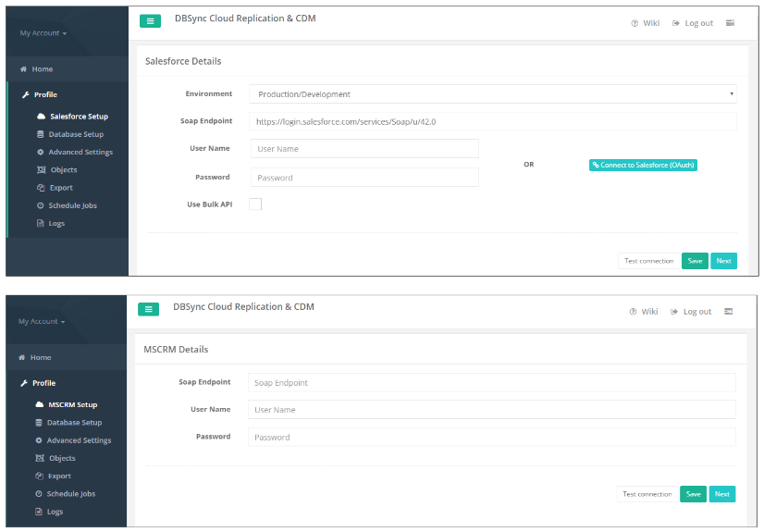Click the Schedule Jobs clock icon in the Salesforce sidebar
The image size is (764, 532).
tap(41, 205)
